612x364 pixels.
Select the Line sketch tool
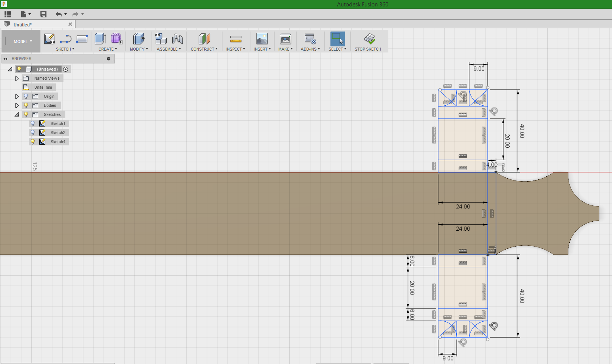click(66, 39)
